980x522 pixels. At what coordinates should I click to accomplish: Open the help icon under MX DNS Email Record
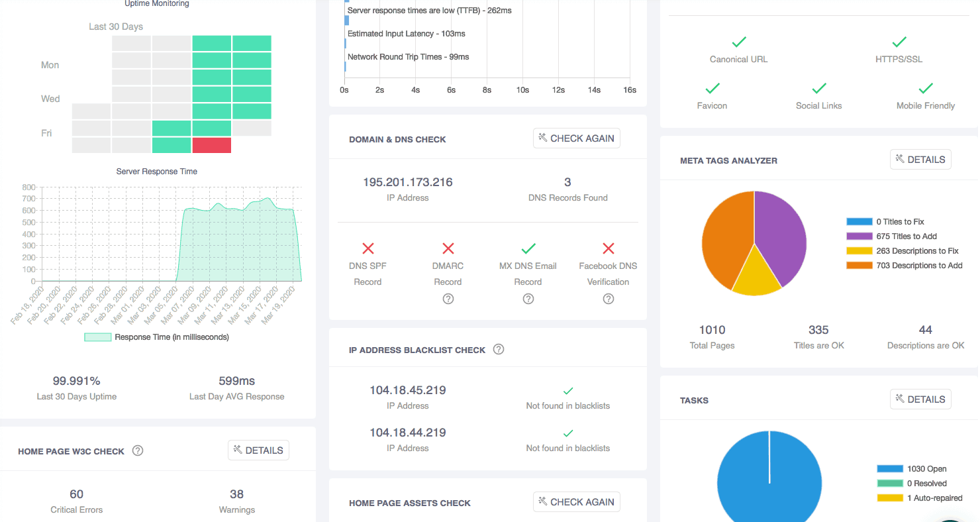pos(528,299)
